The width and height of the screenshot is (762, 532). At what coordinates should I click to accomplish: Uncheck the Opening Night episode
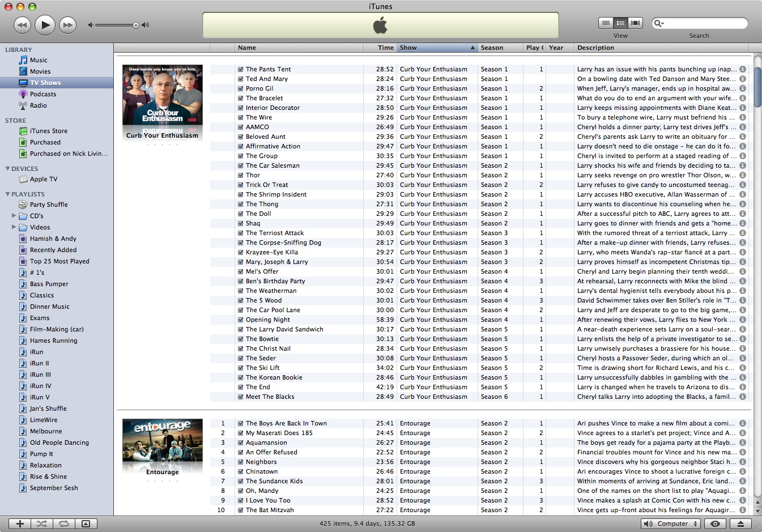point(241,320)
